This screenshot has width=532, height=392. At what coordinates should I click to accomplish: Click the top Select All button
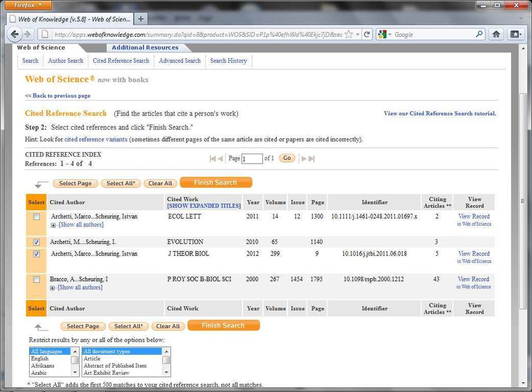[x=121, y=183]
